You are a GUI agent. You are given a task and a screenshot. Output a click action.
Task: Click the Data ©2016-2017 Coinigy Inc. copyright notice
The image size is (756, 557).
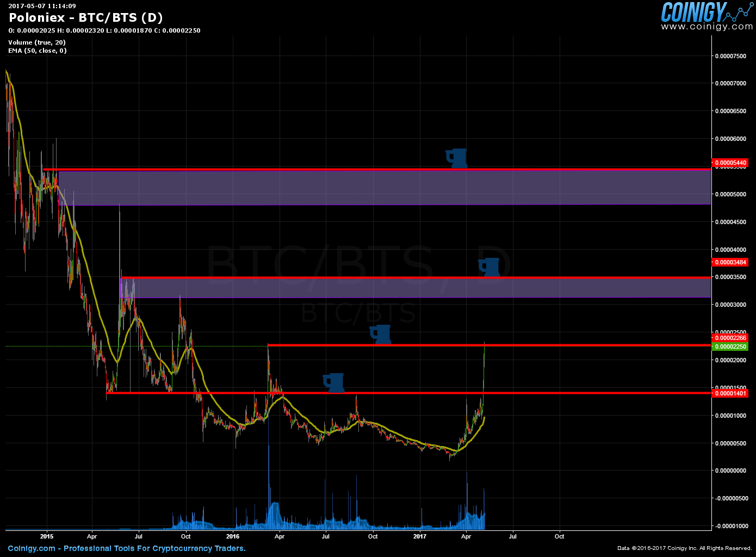pyautogui.click(x=684, y=548)
